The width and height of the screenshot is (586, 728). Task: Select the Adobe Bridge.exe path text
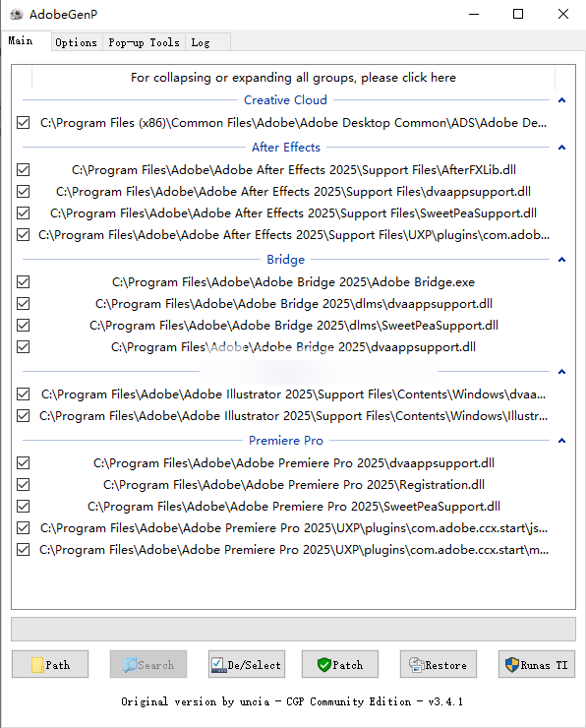point(293,282)
